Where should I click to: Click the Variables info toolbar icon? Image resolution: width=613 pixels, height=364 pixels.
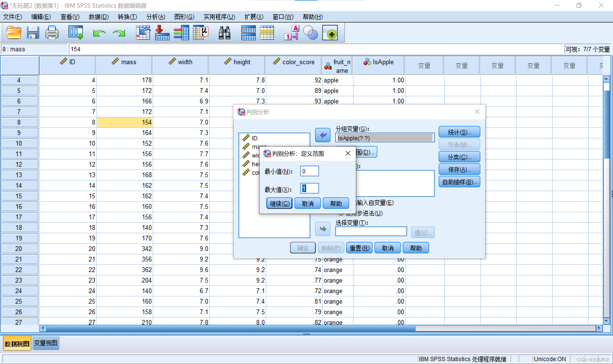pyautogui.click(x=182, y=33)
